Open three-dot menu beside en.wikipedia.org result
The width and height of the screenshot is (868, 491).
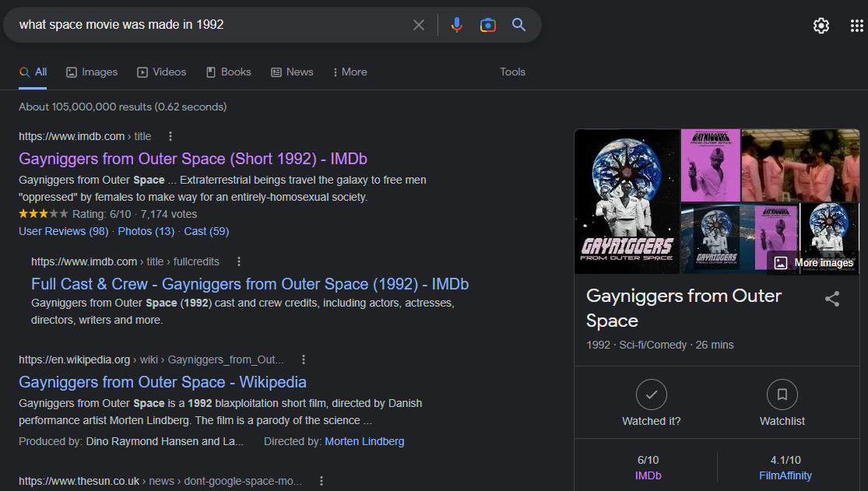click(x=304, y=359)
